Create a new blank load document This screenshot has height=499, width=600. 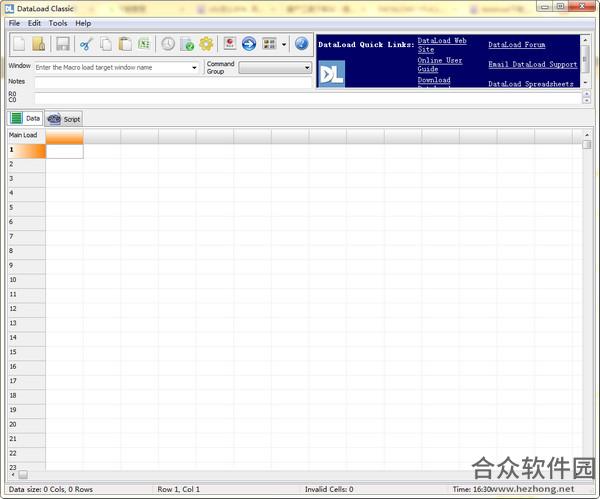coord(19,44)
